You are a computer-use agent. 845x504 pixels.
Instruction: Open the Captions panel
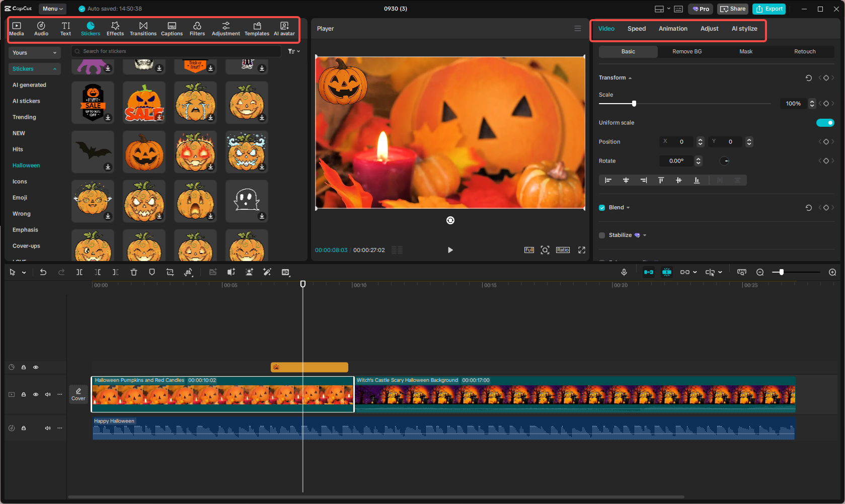[x=172, y=28]
